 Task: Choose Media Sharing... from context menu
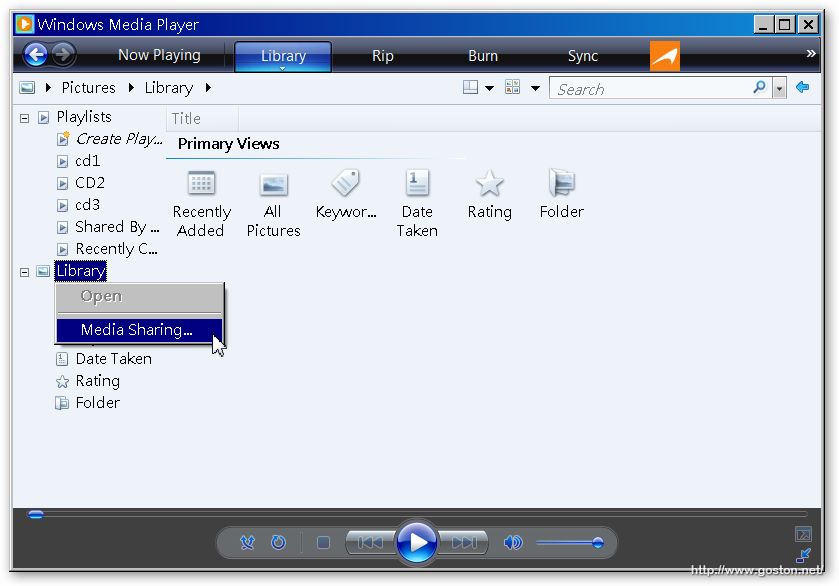(x=139, y=330)
